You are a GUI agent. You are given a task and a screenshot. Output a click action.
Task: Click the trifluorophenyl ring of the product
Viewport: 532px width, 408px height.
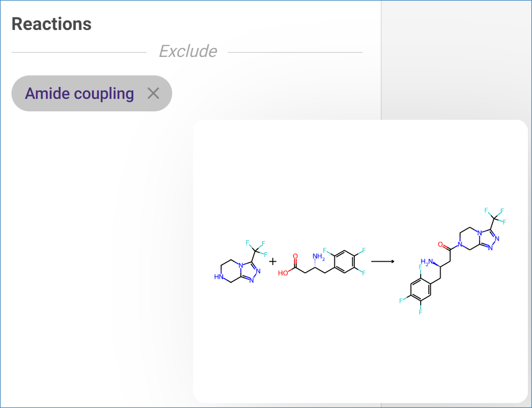tap(421, 291)
